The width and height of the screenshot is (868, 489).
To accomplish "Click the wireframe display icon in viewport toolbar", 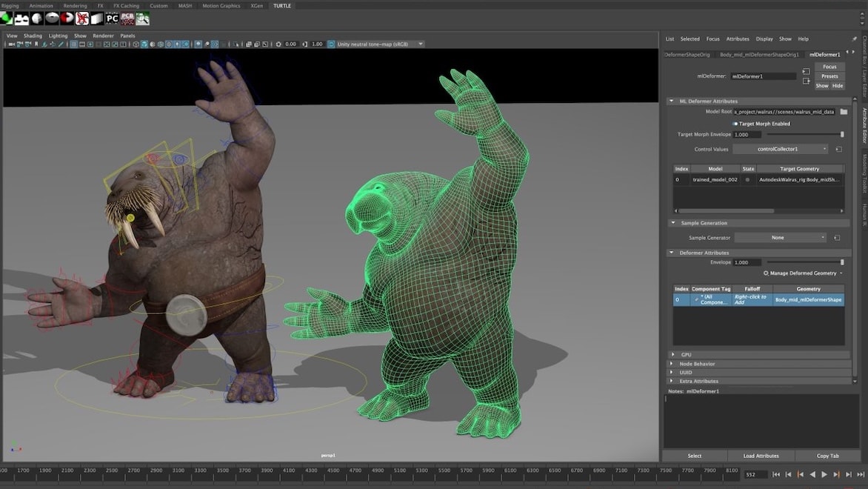I will pos(136,44).
